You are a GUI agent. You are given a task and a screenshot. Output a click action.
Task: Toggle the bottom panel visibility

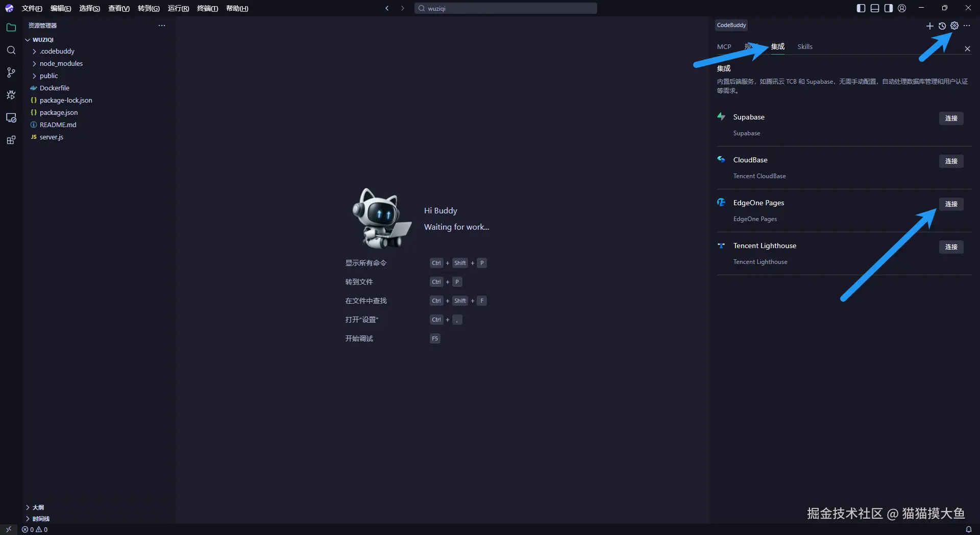875,8
